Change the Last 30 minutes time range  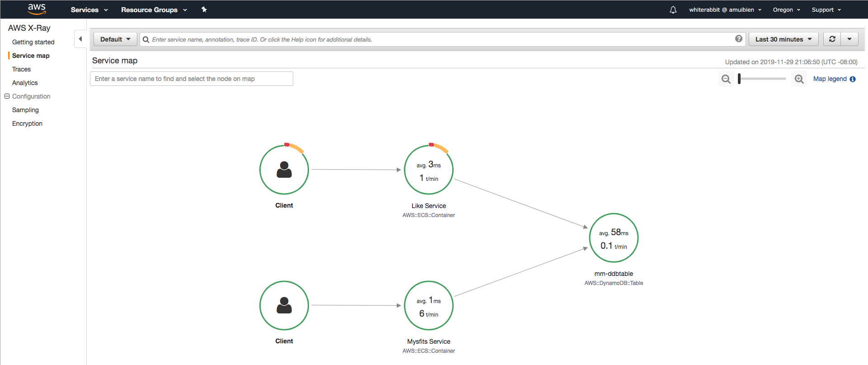(x=784, y=39)
